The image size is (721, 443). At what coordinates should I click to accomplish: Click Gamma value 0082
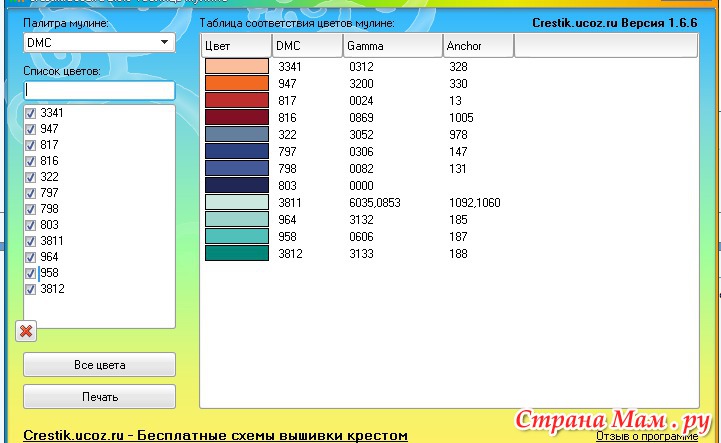click(361, 169)
